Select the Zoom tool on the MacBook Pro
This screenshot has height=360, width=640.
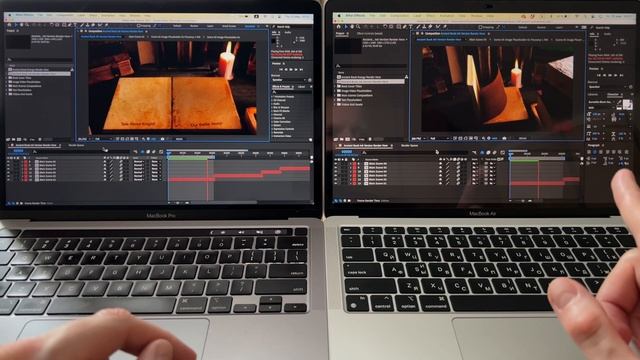[27, 25]
